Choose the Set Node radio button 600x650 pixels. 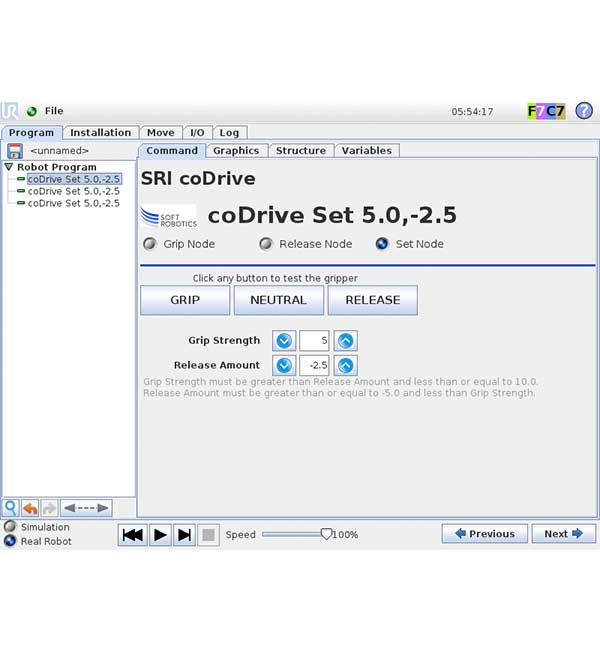click(x=382, y=244)
